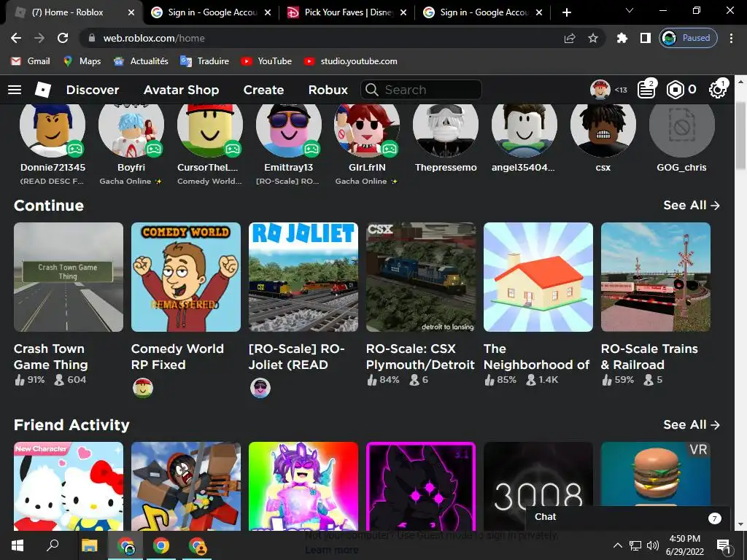
Task: Open Crash Town Game Thing thumbnail
Action: coord(69,277)
